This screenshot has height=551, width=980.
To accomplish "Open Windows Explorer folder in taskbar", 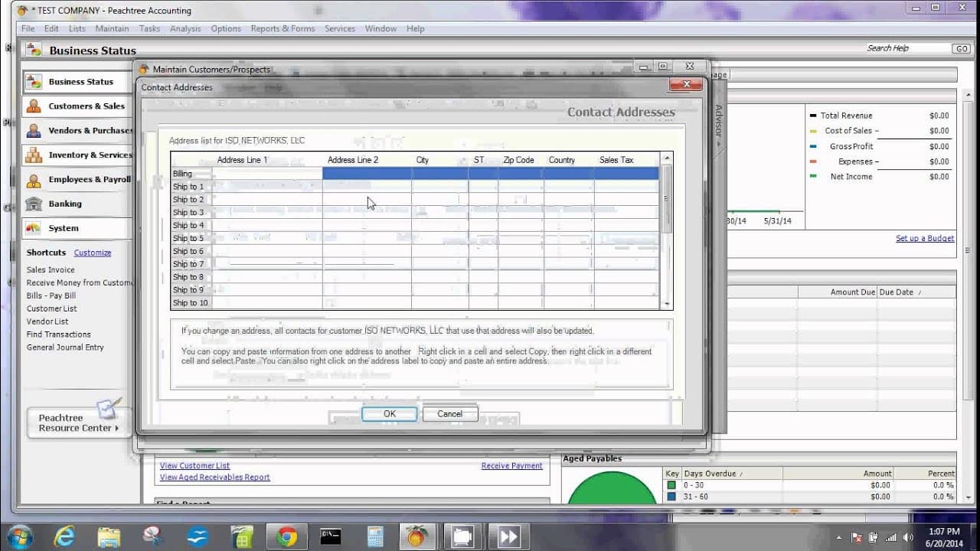I will point(109,536).
